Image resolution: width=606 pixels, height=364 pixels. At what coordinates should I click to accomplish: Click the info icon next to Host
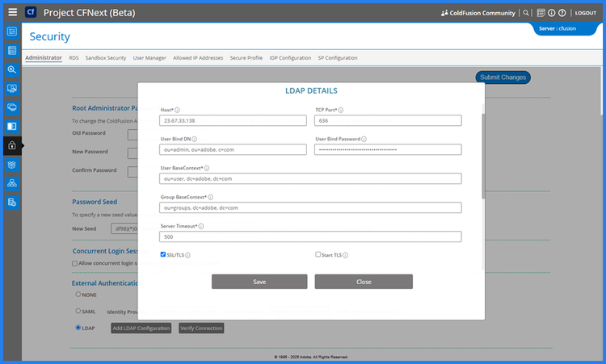point(177,110)
